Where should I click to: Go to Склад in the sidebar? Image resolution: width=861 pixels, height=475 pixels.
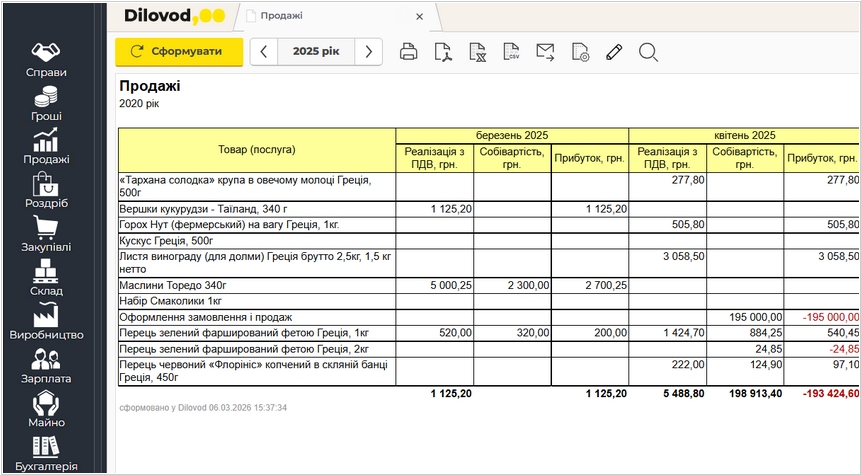[46, 277]
